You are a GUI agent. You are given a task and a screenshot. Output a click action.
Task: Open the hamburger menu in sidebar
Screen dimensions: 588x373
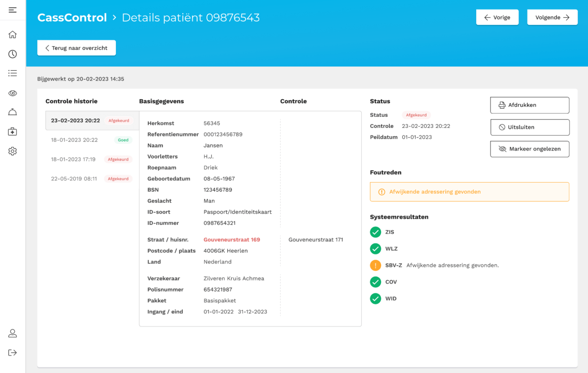pyautogui.click(x=13, y=10)
